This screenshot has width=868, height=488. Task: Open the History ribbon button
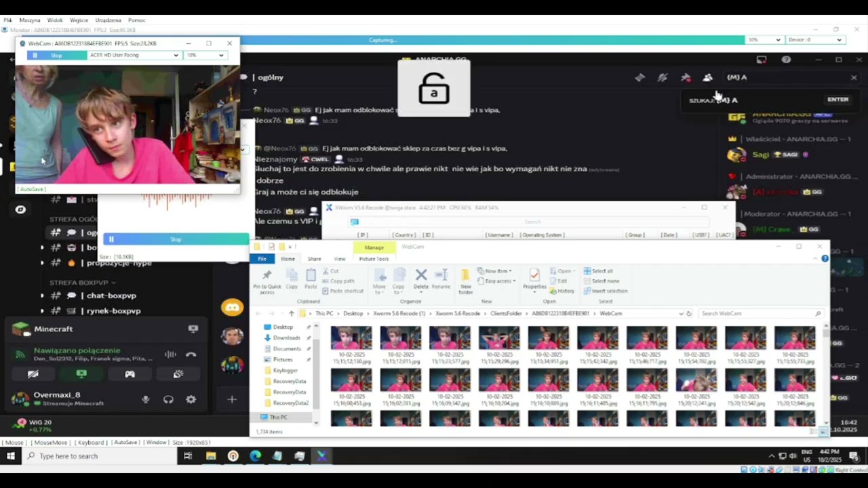point(562,291)
